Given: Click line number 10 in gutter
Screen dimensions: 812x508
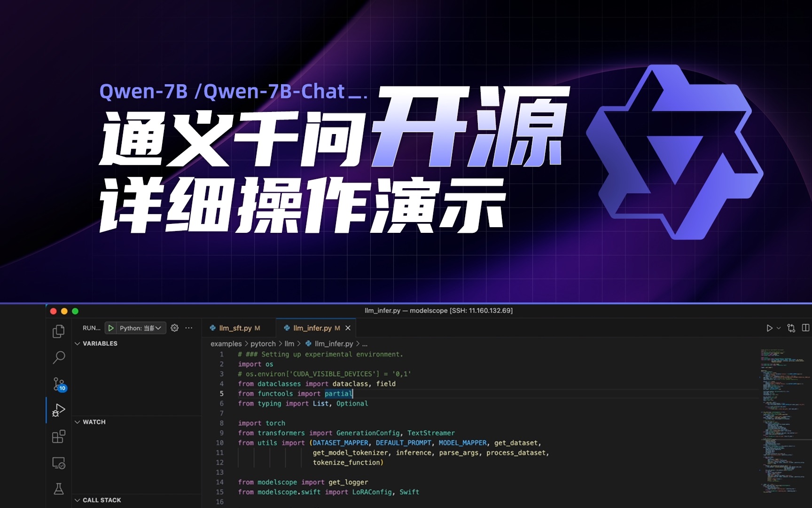Looking at the screenshot, I should 220,443.
